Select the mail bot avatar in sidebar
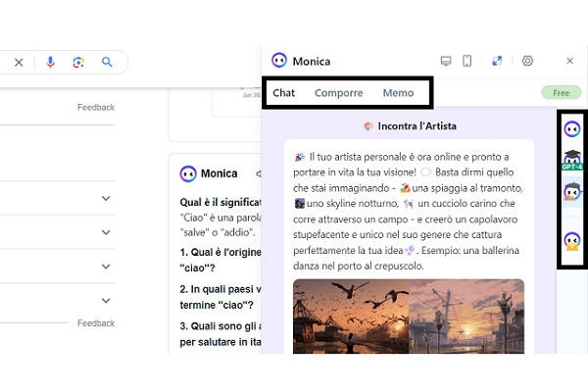Viewport: 588px width, 392px height. coord(572,241)
